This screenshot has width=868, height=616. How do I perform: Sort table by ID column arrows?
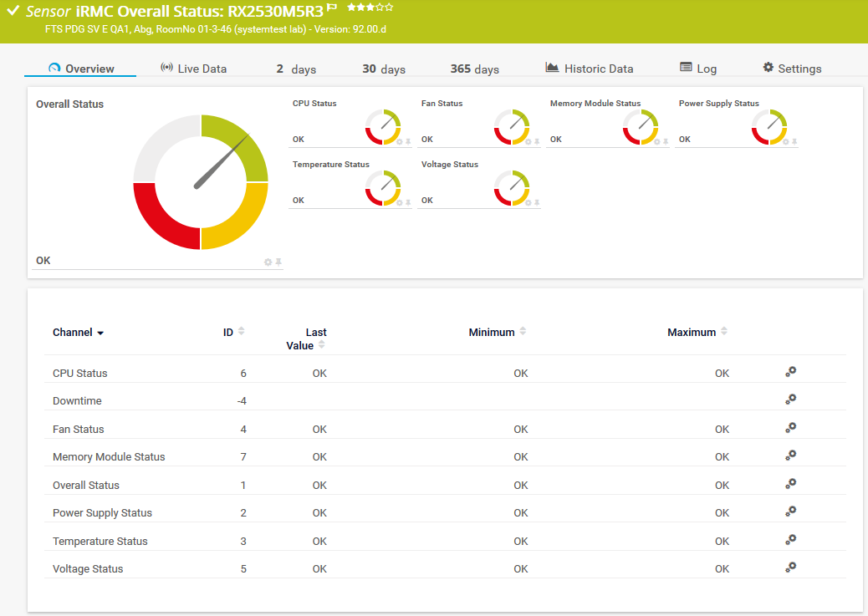click(x=242, y=332)
